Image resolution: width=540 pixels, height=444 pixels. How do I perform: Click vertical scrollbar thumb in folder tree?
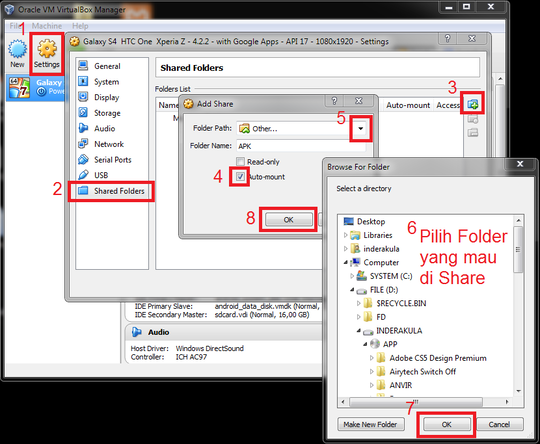[x=518, y=249]
